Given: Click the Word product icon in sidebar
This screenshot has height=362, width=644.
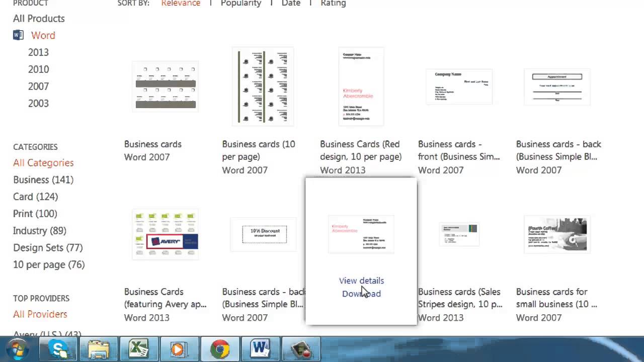Looking at the screenshot, I should point(18,35).
